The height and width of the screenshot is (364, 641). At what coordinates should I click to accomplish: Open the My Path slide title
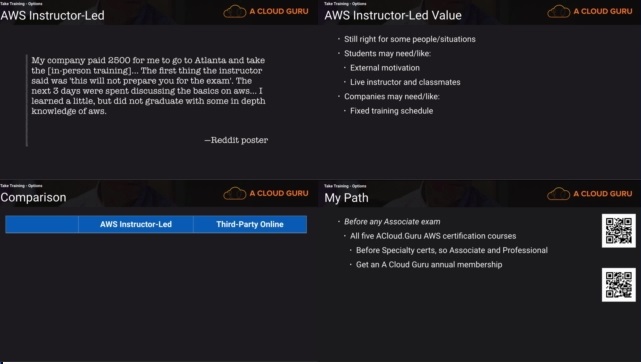[x=346, y=198]
